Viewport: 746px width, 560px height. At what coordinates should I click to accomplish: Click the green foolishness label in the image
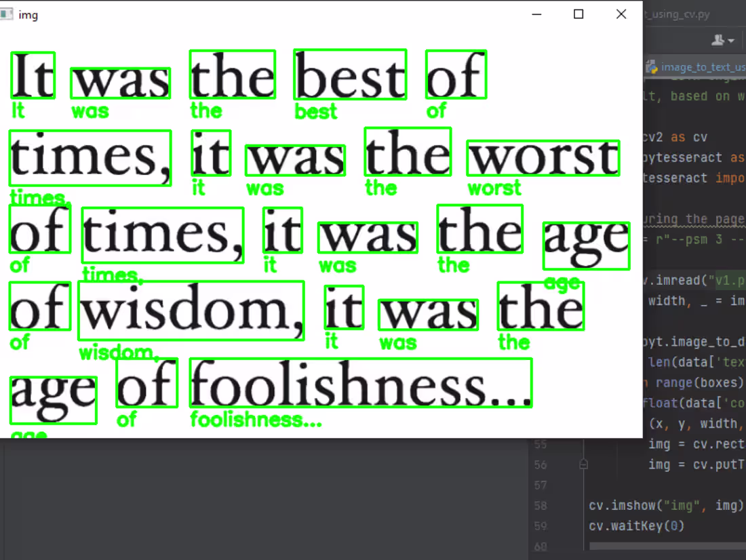click(256, 419)
